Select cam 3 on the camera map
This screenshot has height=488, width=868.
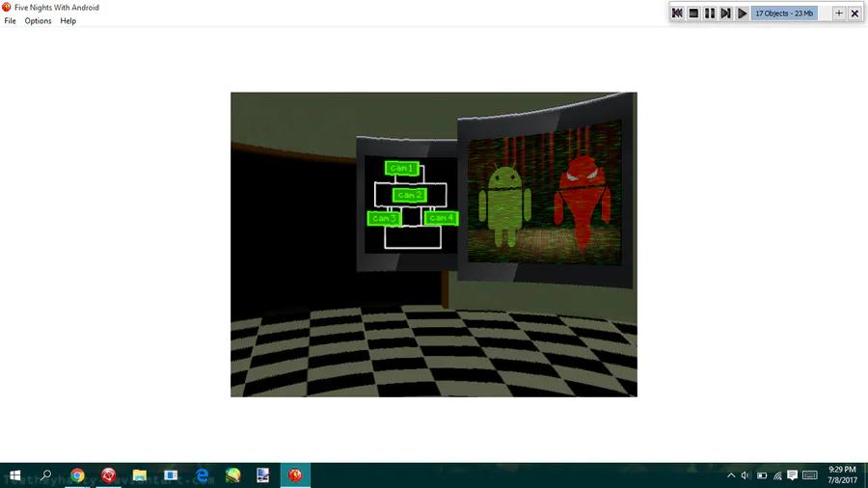click(384, 218)
